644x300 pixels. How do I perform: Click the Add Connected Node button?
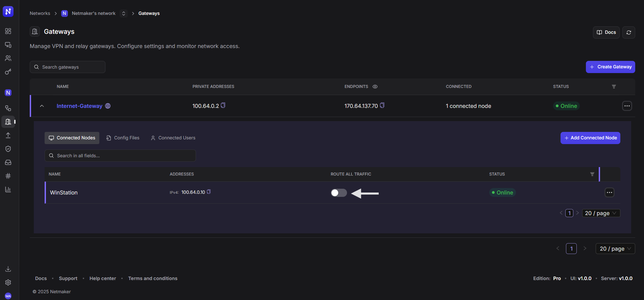click(x=590, y=138)
